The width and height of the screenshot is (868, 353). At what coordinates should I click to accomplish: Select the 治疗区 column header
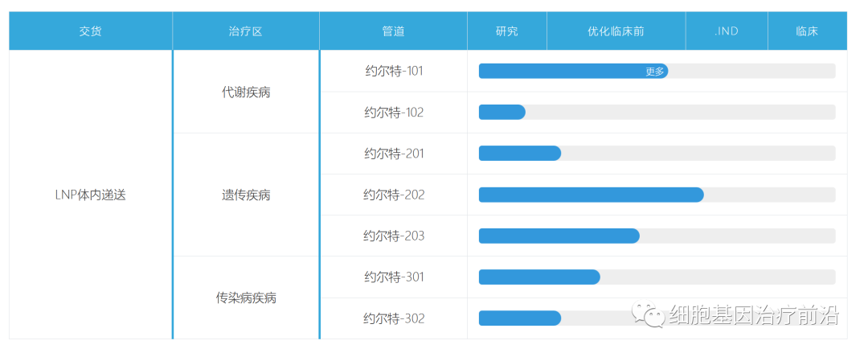246,31
